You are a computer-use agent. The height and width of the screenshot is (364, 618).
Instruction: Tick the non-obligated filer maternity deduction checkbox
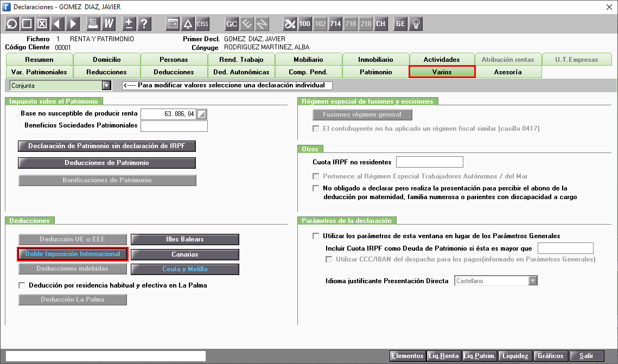pyautogui.click(x=316, y=188)
